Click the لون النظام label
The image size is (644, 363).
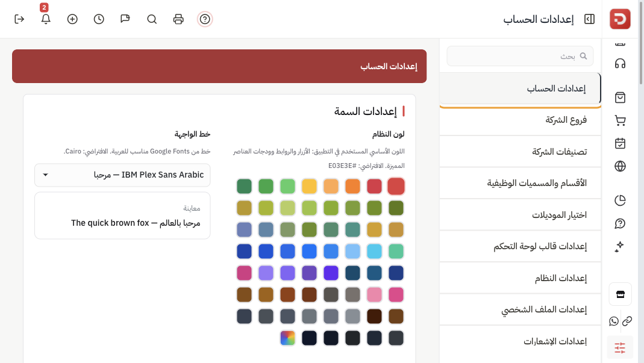tap(388, 134)
